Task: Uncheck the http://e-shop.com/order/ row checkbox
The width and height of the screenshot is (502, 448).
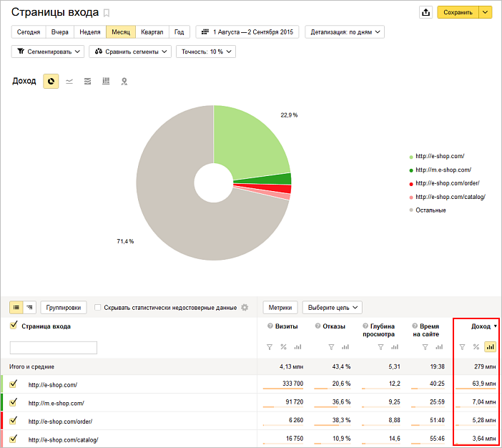Action: tap(14, 420)
